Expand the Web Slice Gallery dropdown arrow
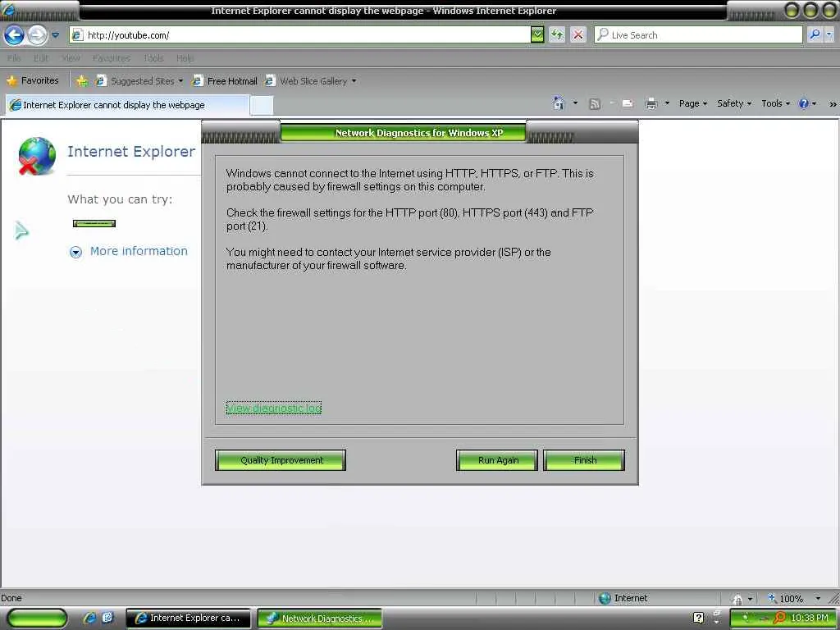The width and height of the screenshot is (840, 630). 354,81
